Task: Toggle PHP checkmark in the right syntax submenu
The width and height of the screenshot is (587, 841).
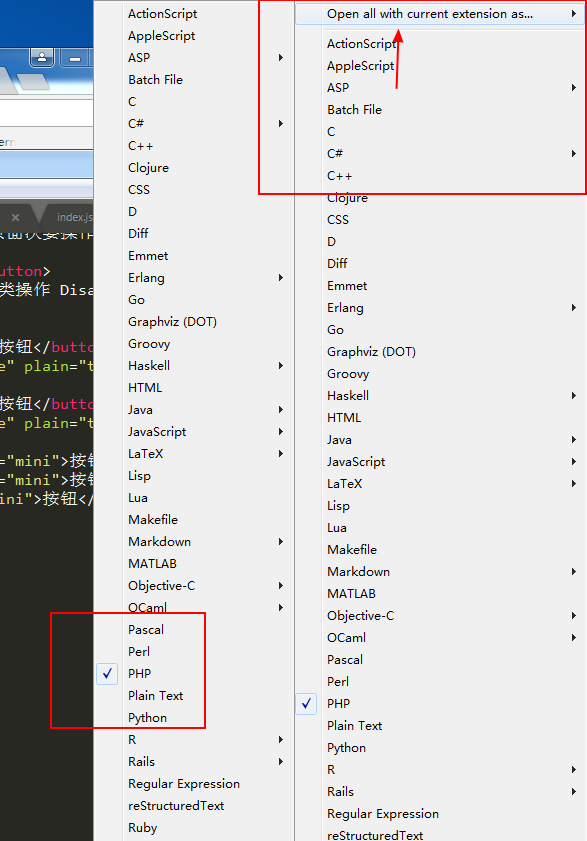Action: coord(306,704)
